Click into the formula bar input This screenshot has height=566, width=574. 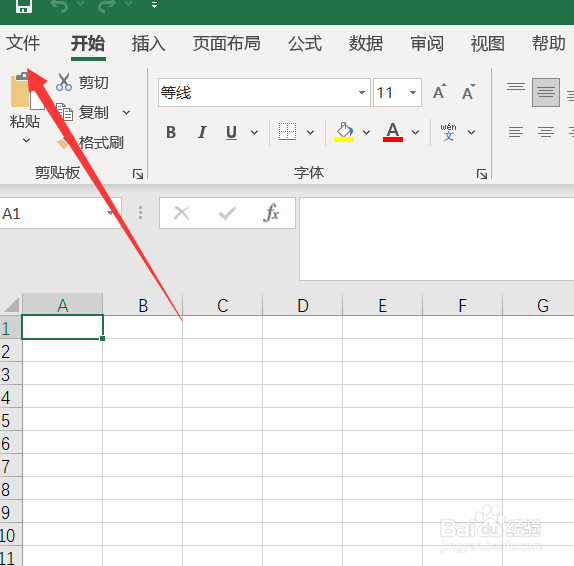[x=436, y=239]
